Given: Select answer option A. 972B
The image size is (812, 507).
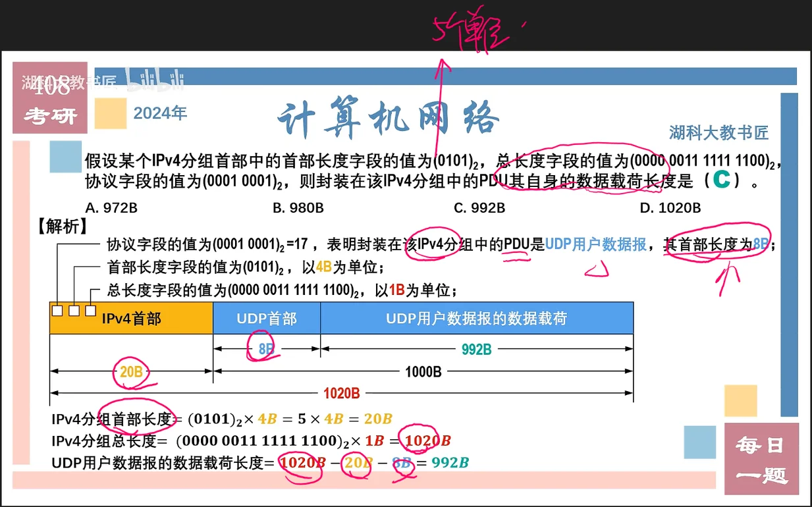Looking at the screenshot, I should click(111, 208).
